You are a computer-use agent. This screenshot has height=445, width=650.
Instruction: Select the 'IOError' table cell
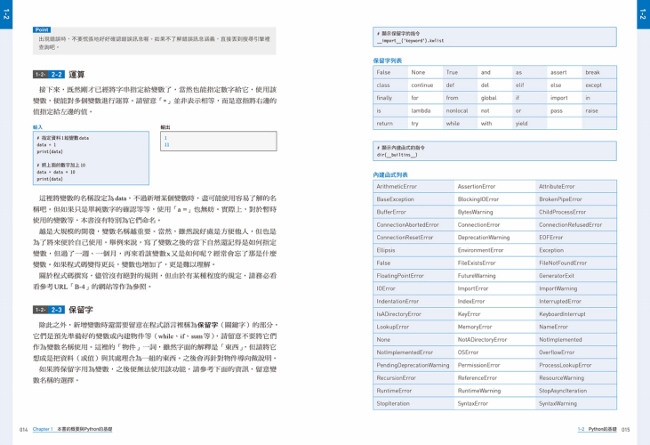point(413,289)
